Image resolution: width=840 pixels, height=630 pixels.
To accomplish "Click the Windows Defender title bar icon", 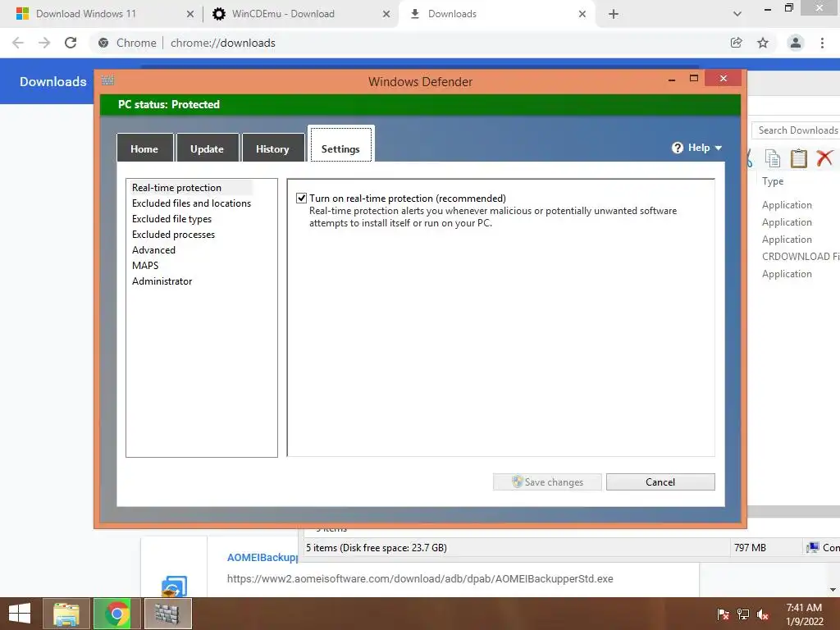I will (107, 80).
